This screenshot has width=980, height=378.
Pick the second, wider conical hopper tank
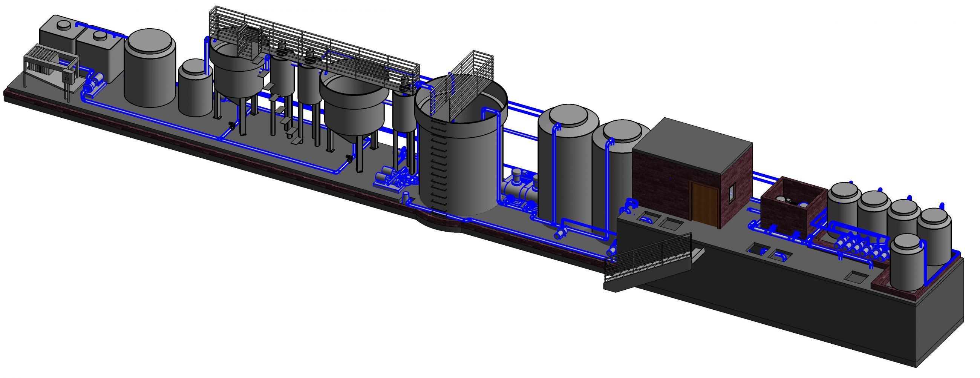(354, 114)
